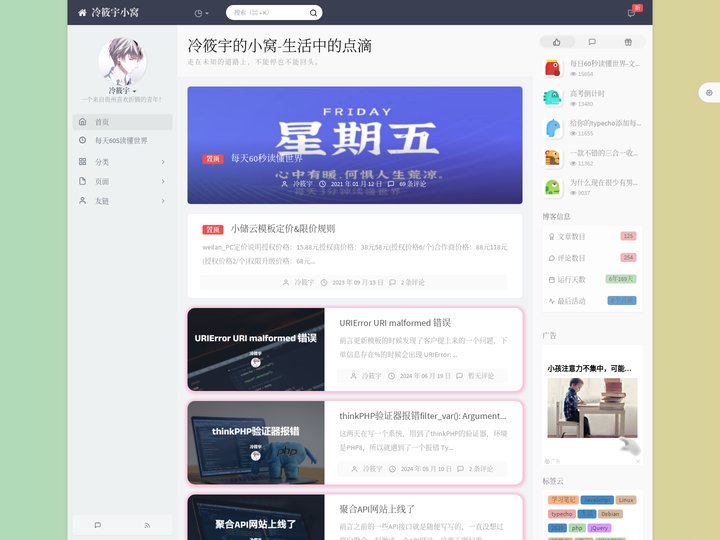Open popular post 给你的typecho添加每...
This screenshot has height=540, width=720.
coord(605,123)
